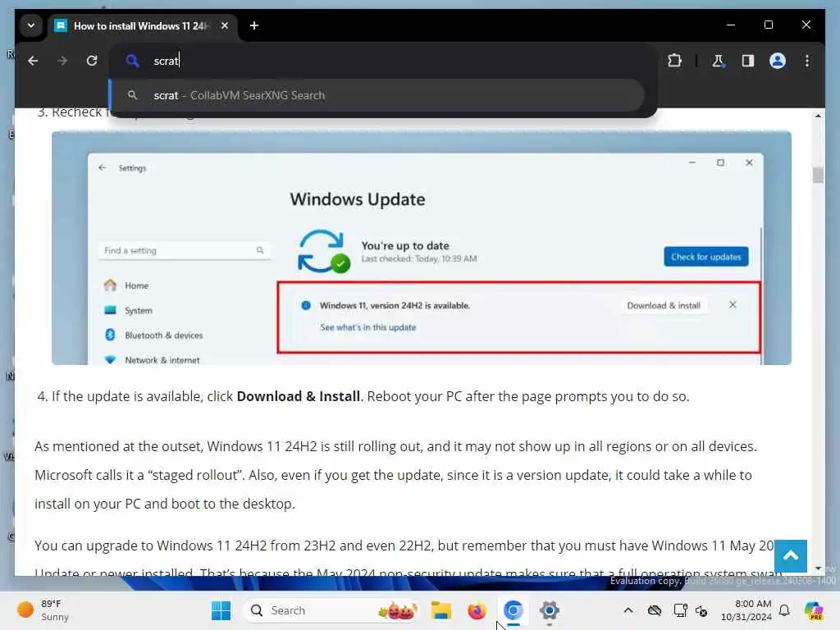Choose the 'scrat - CollabVM SearXNG Search' suggestion

click(x=377, y=95)
